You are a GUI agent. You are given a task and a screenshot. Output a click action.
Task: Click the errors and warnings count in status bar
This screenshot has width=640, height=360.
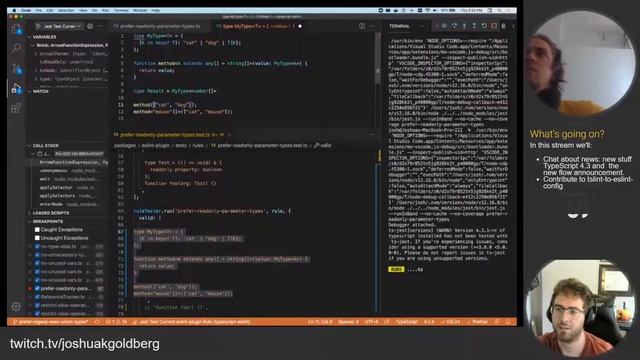pyautogui.click(x=116, y=322)
